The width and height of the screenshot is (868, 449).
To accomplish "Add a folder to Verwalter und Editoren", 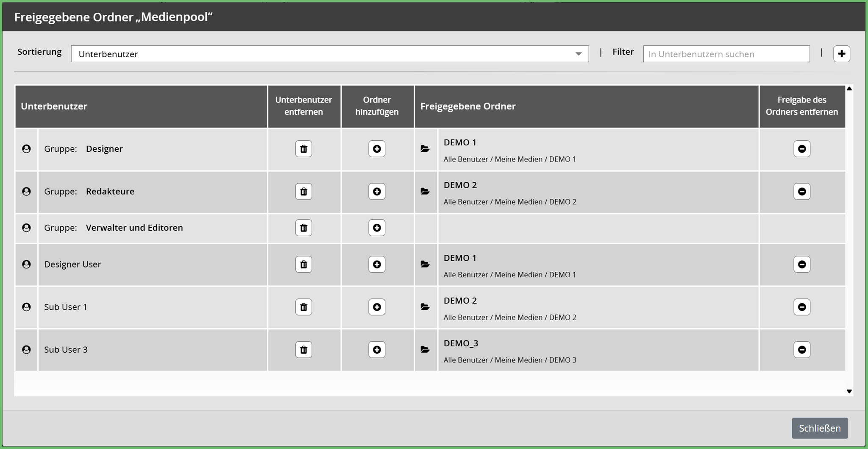I will pyautogui.click(x=377, y=228).
